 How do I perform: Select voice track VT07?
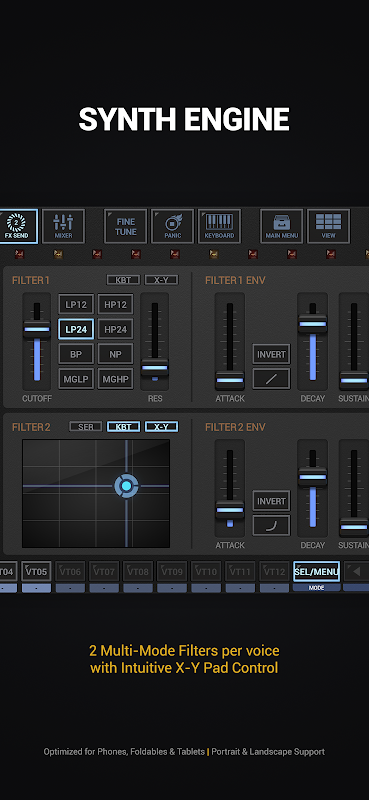104,571
